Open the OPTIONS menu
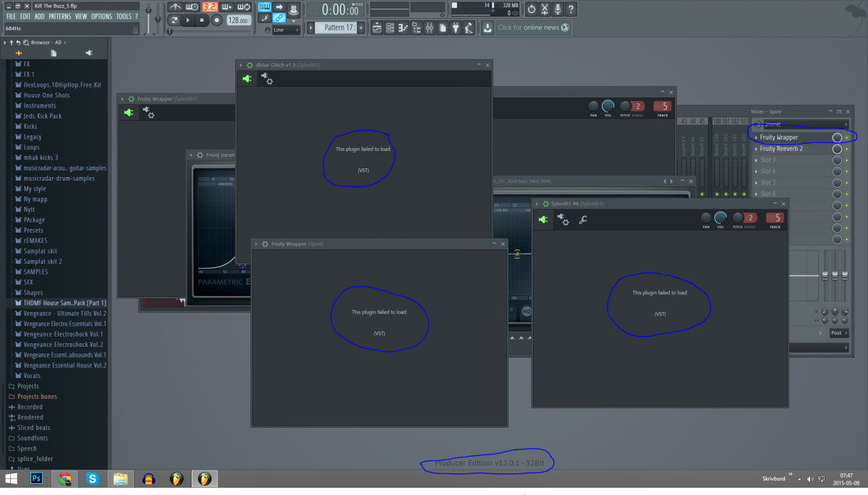This screenshot has height=495, width=868. coord(102,17)
